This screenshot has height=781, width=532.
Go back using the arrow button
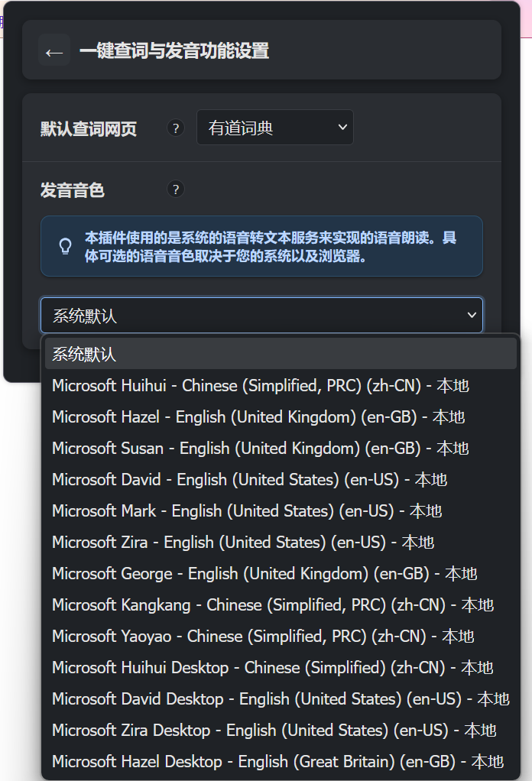point(54,50)
